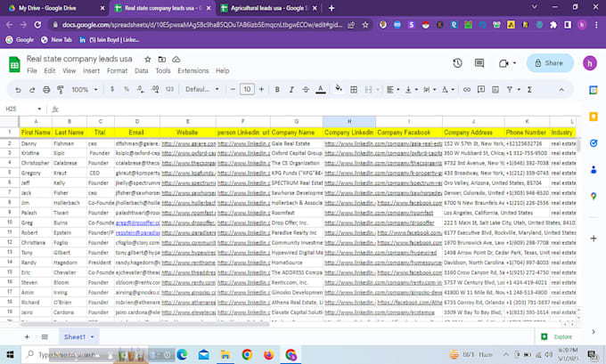
Task: Decrease font size minus button
Action: [x=233, y=89]
